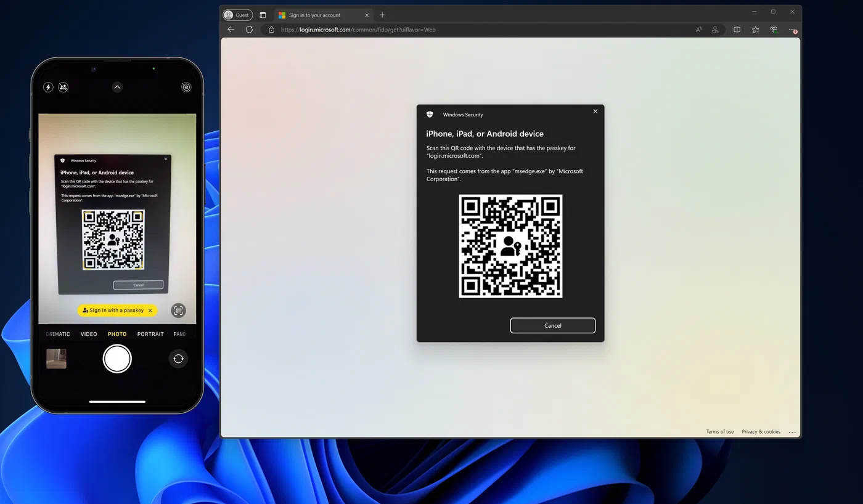Expand camera controls with the up chevron

117,87
